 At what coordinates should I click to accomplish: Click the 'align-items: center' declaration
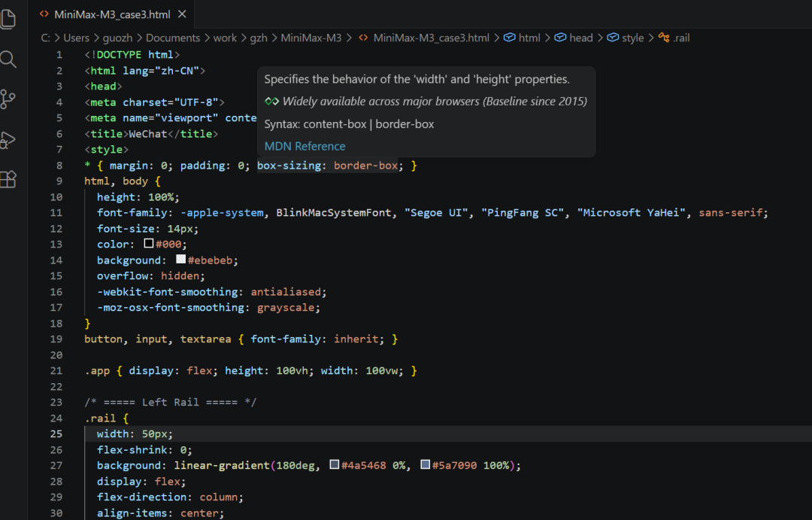coord(161,513)
